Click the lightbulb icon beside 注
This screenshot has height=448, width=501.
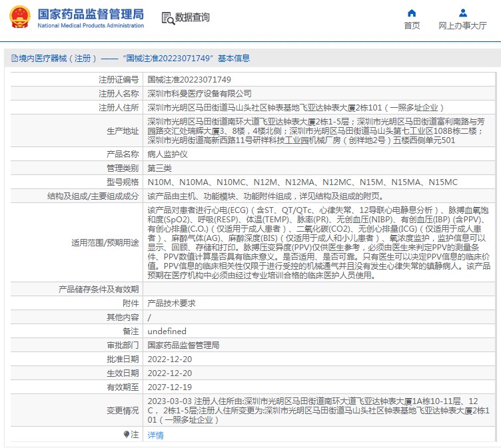click(127, 434)
